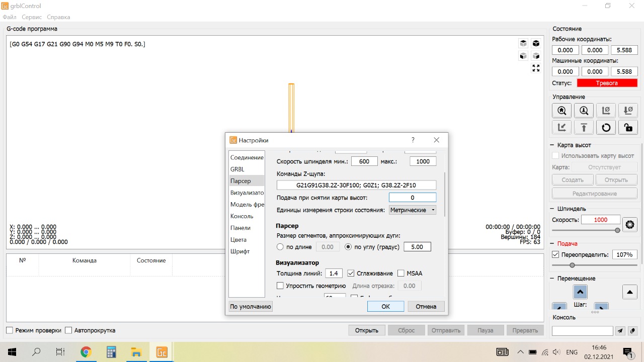
Task: Switch the visualizer to front view cube
Action: coord(523,56)
